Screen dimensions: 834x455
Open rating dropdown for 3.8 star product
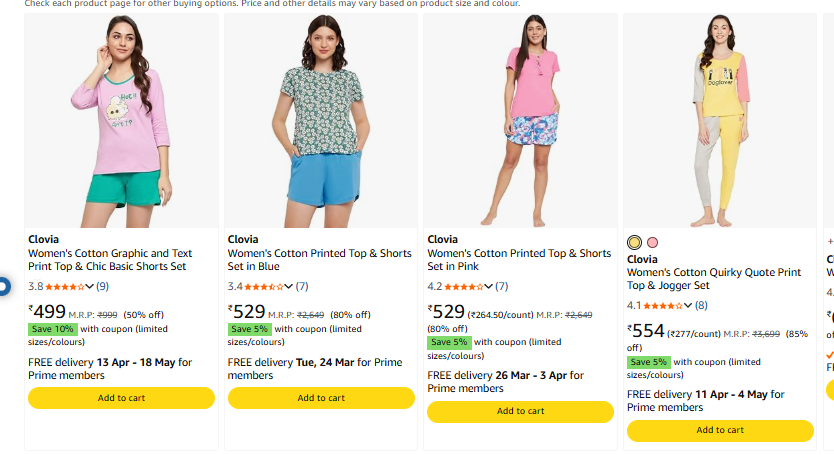pyautogui.click(x=90, y=286)
